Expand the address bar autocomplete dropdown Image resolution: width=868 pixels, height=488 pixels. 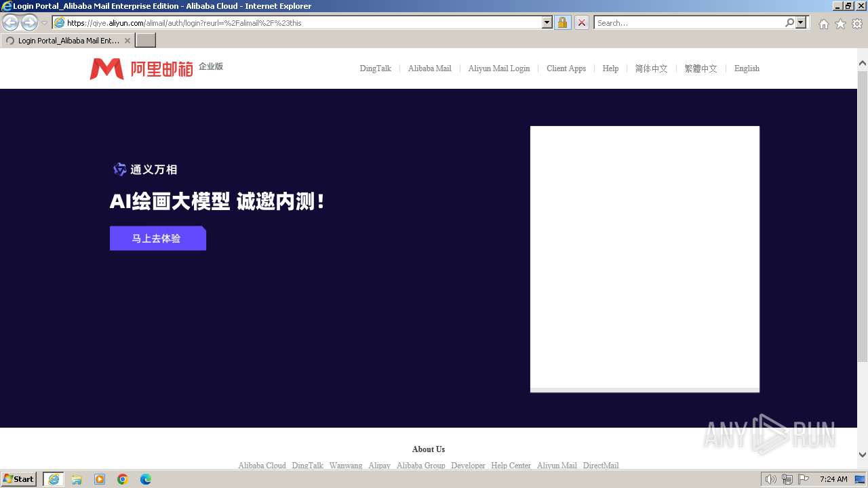[547, 22]
